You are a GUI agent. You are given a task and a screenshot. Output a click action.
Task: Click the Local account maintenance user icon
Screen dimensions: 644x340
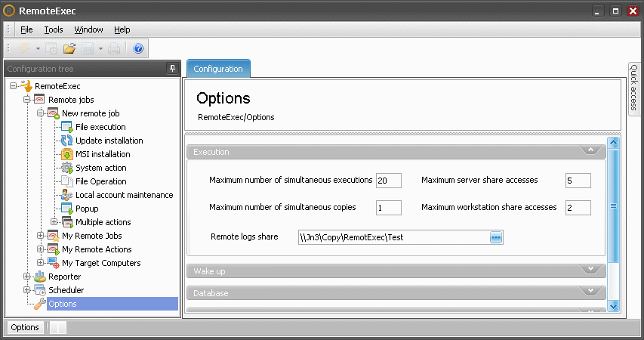[67, 195]
